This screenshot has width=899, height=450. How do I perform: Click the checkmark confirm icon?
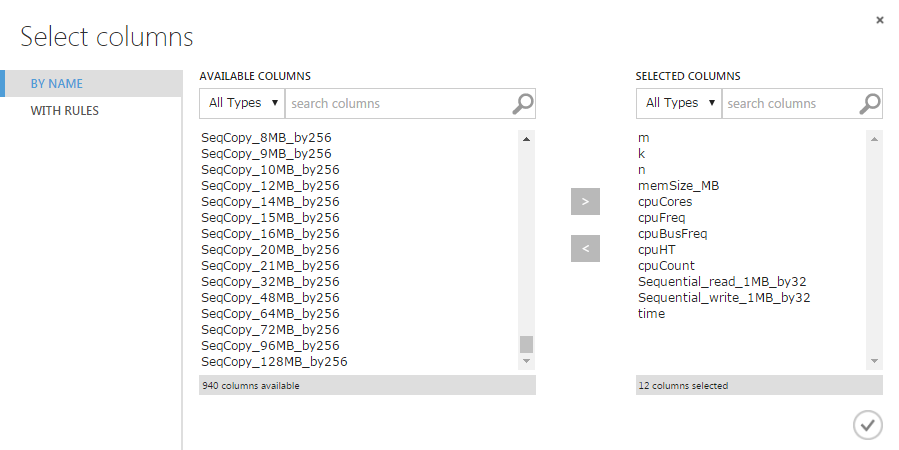(x=867, y=425)
